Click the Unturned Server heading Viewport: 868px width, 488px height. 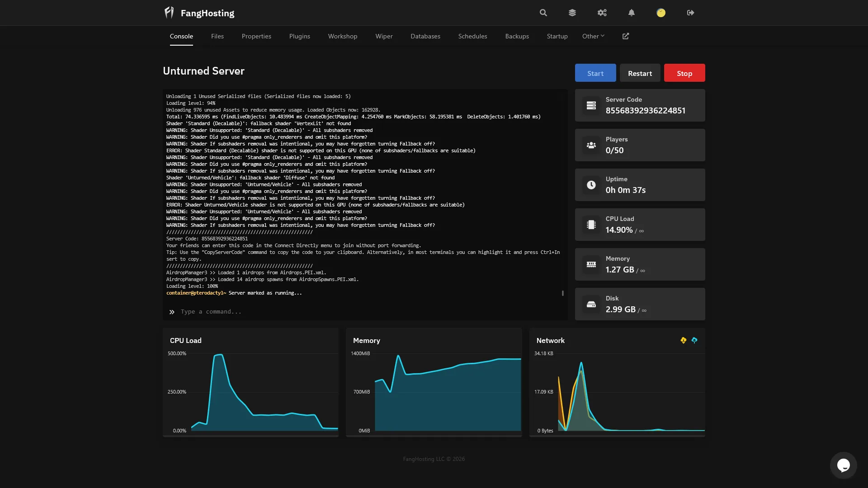203,71
